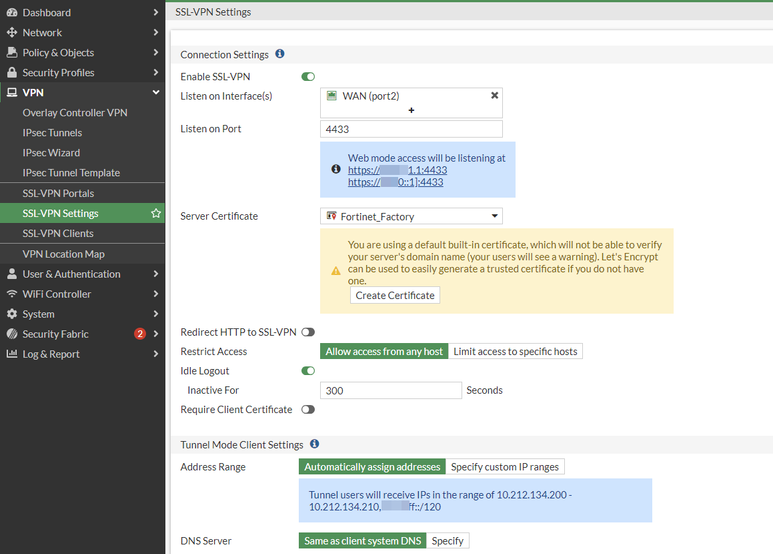Add an interface with the plus icon
This screenshot has height=554, width=773.
pos(411,110)
